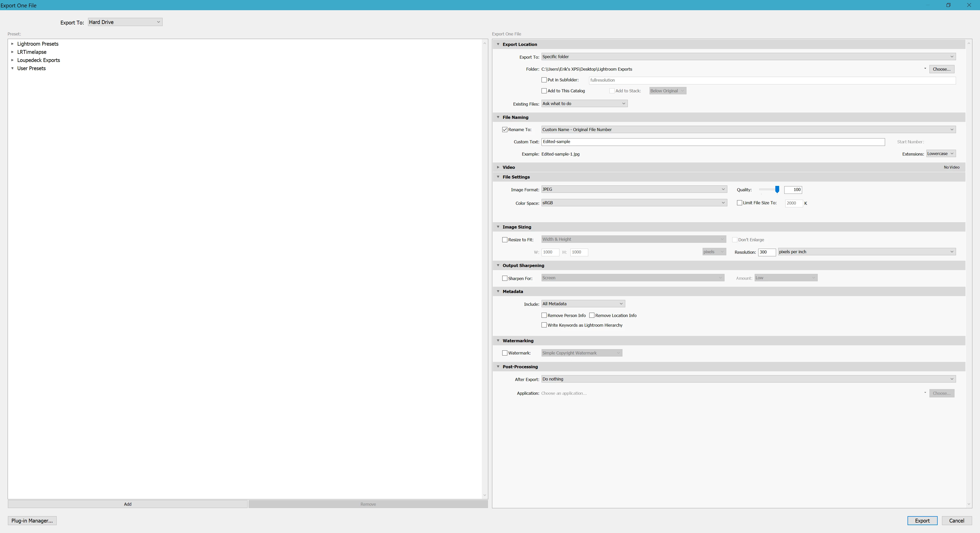The image size is (980, 533).
Task: Uncheck the Rename To checkbox
Action: pyautogui.click(x=505, y=130)
